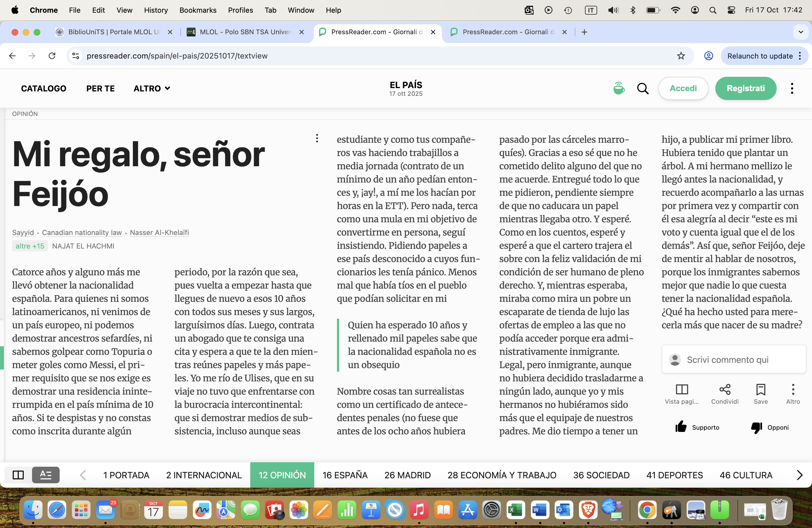Viewport: 812px width, 528px height.
Task: Open macOS Control Center from menu bar
Action: pos(731,10)
